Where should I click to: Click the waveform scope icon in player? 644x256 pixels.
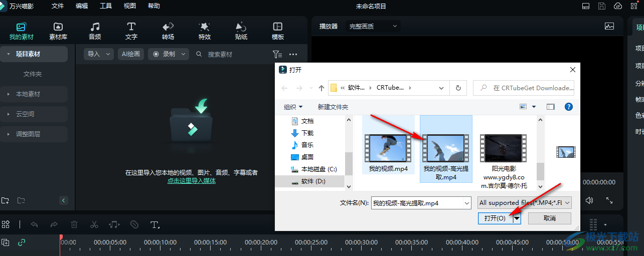pyautogui.click(x=609, y=26)
